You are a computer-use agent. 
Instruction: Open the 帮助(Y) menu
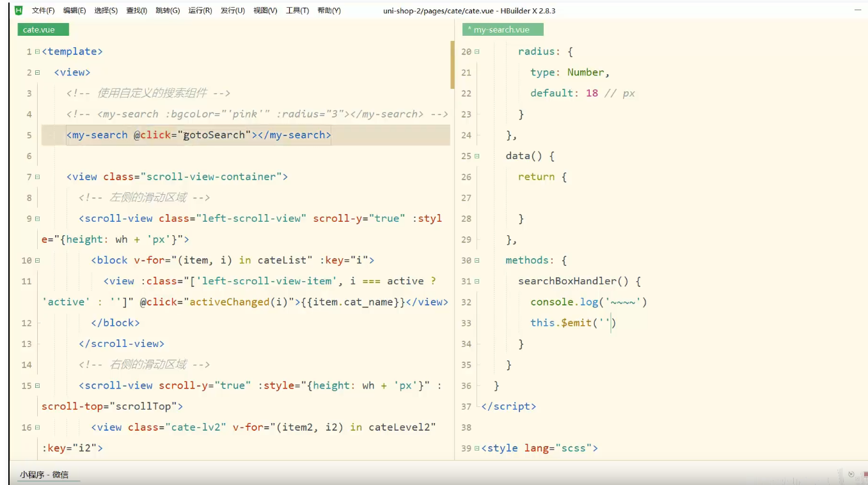point(329,11)
